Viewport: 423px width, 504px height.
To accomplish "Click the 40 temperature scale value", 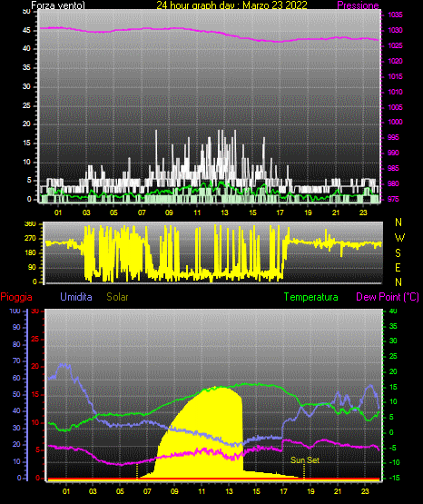I will pyautogui.click(x=393, y=311).
